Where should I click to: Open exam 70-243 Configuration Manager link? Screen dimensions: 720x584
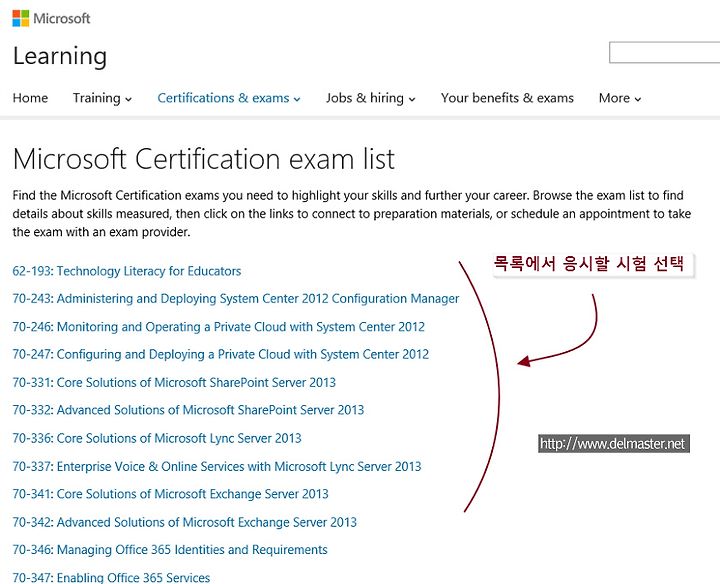236,298
